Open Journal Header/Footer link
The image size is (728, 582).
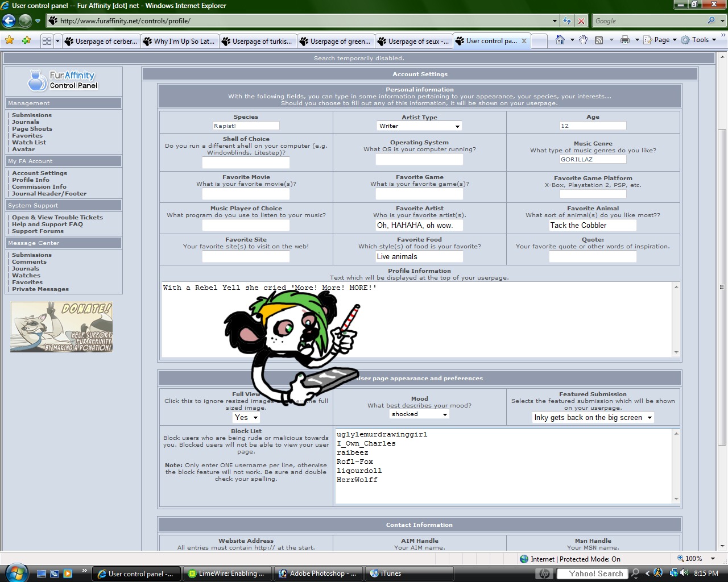coord(49,193)
